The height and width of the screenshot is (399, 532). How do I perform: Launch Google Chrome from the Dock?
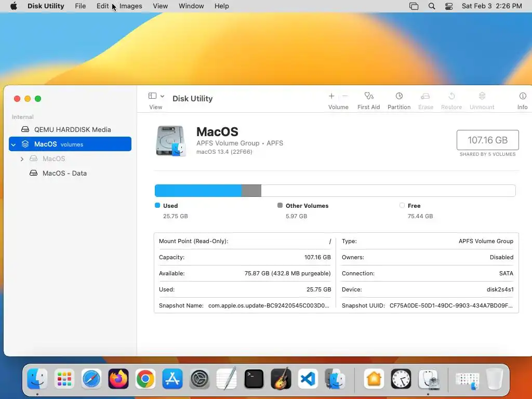[145, 379]
